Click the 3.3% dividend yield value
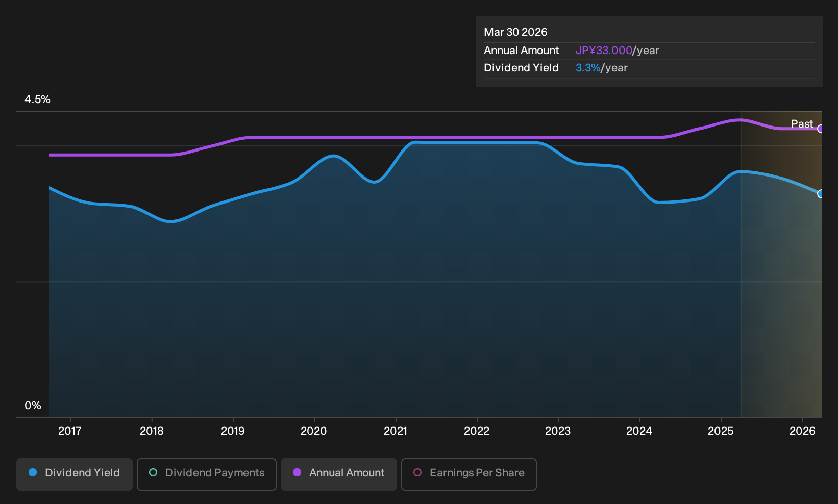Screen dimensions: 838x504 588,68
